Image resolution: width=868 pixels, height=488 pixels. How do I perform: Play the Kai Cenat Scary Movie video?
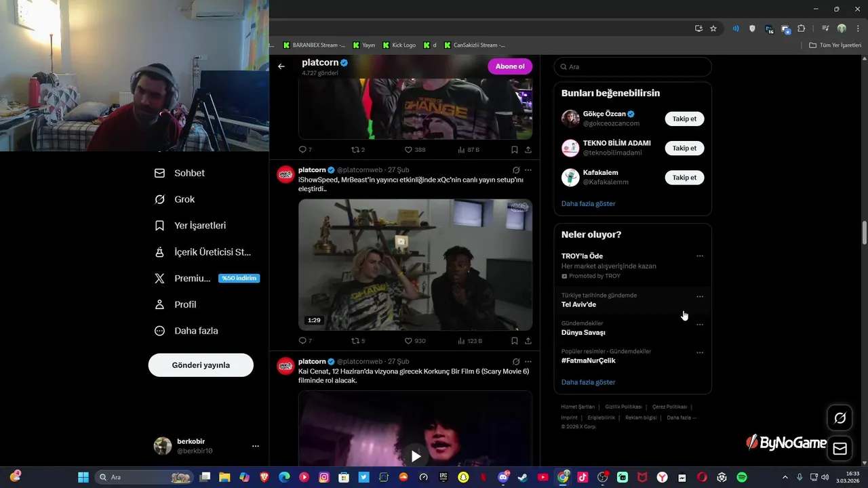coord(416,456)
